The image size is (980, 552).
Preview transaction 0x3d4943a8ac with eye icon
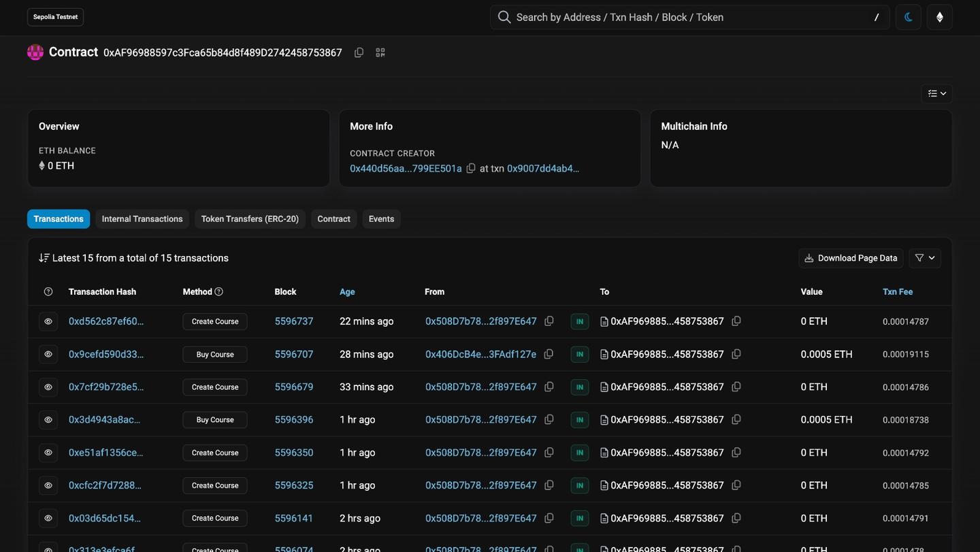coord(48,420)
